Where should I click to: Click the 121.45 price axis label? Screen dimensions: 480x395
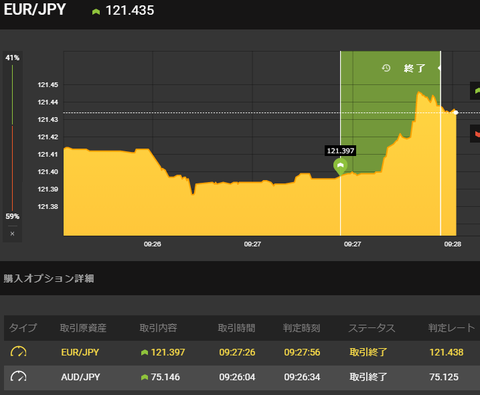(x=48, y=85)
